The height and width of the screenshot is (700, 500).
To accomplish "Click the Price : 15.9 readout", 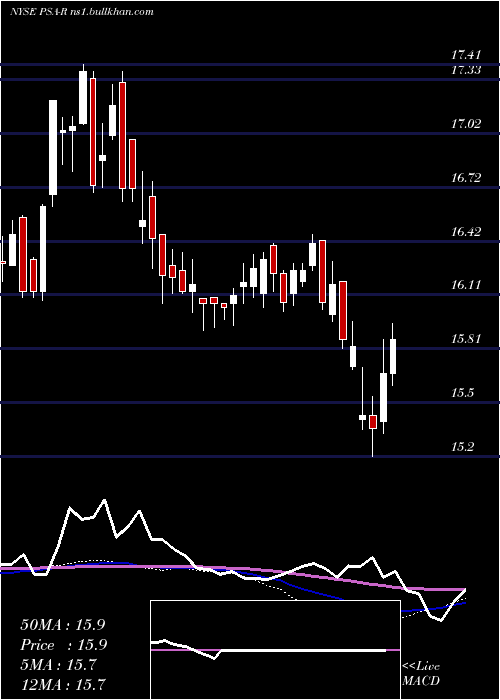I will (62, 645).
